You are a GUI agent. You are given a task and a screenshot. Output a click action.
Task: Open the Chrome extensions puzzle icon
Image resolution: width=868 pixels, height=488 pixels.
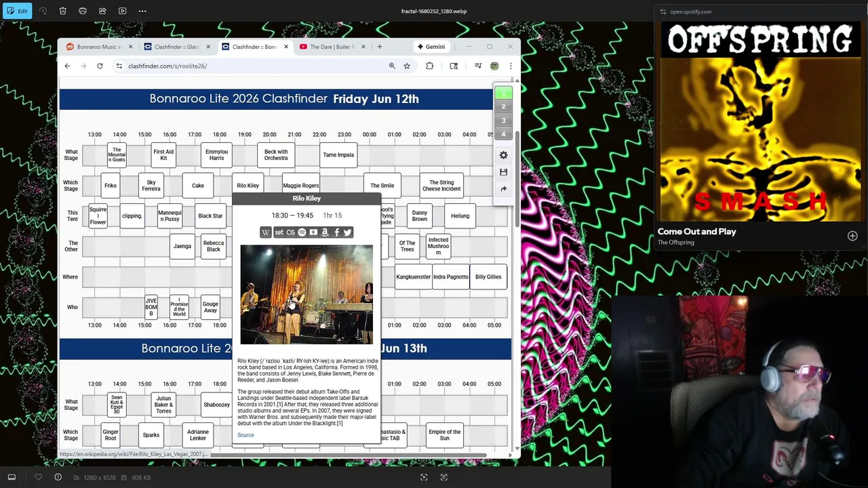point(429,66)
